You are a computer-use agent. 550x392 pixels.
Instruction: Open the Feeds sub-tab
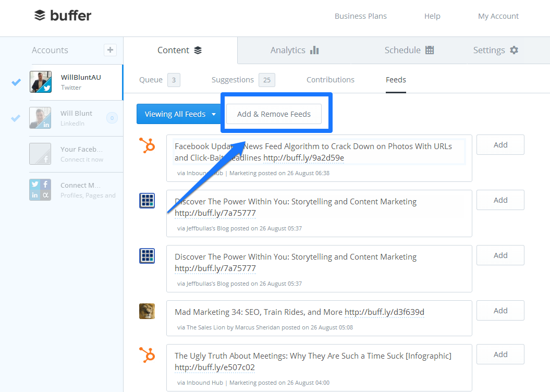[396, 80]
